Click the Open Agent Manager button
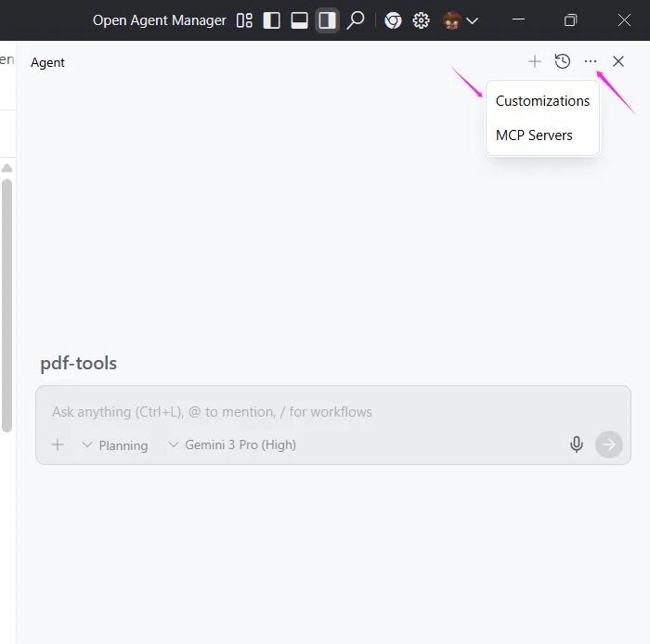The image size is (650, 644). (159, 20)
